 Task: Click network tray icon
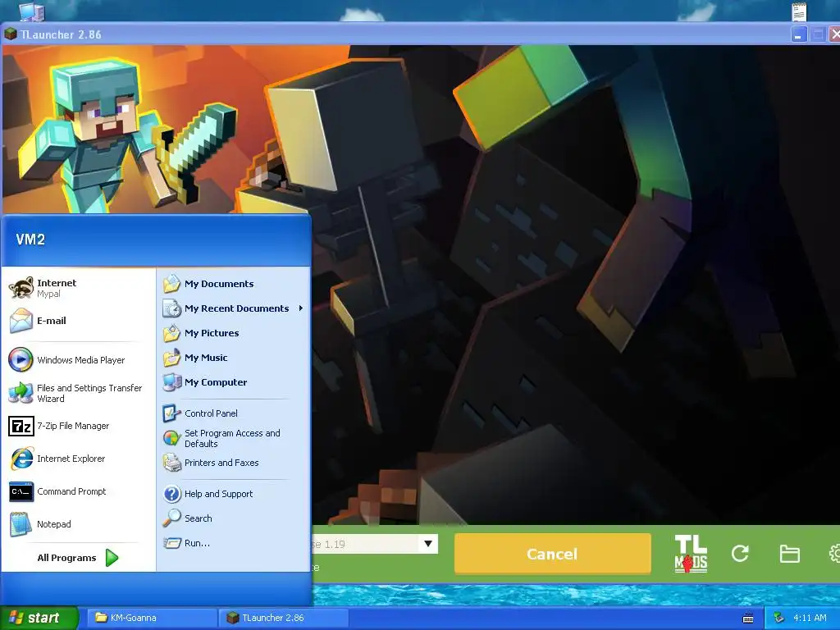pos(779,618)
